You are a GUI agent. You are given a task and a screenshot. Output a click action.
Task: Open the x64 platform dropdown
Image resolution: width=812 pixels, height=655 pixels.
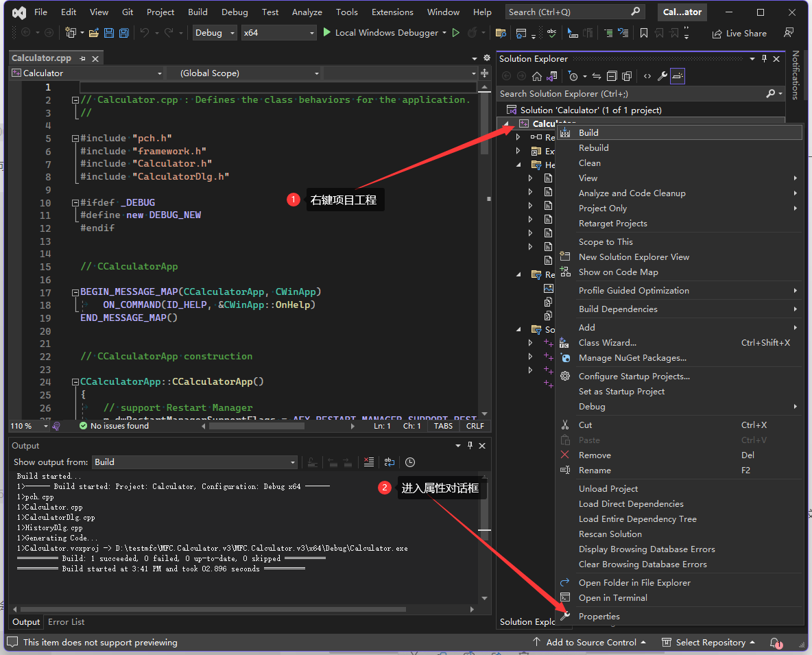279,33
